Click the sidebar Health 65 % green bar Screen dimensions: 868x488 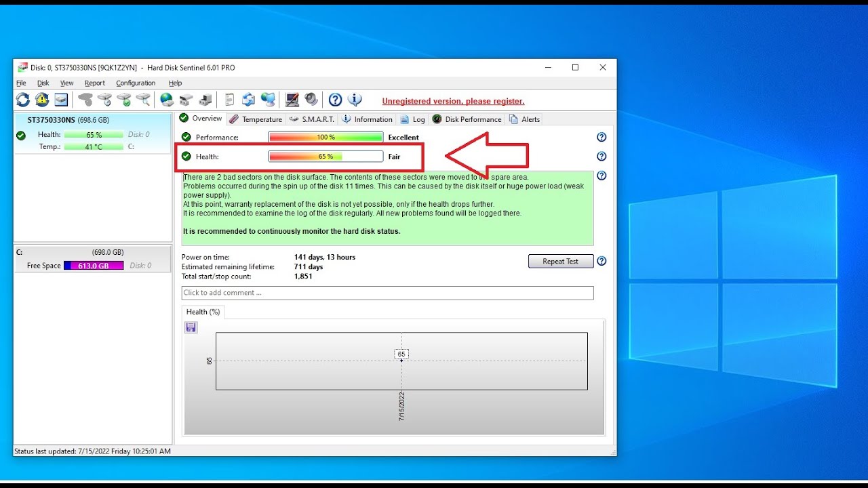(x=94, y=135)
